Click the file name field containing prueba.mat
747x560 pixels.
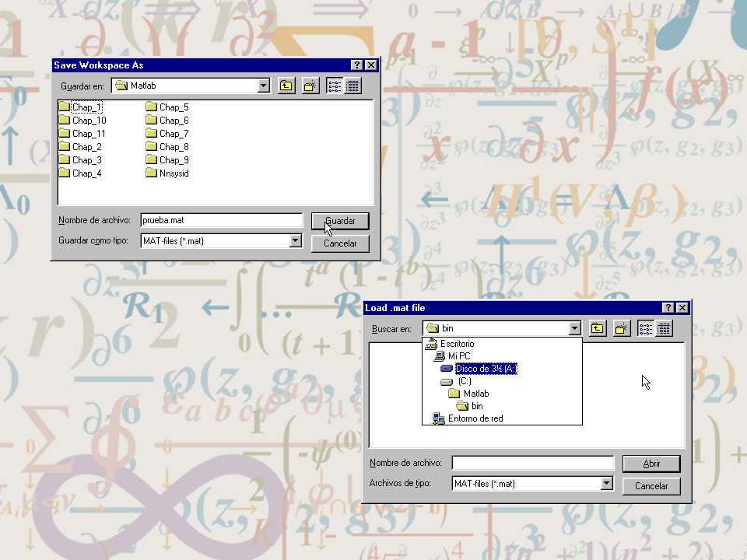222,220
